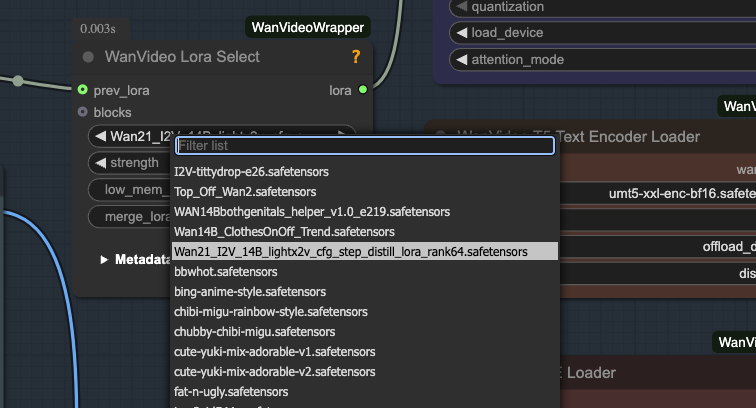Click left arrow beside attention_mode
The height and width of the screenshot is (408, 756).
(462, 60)
